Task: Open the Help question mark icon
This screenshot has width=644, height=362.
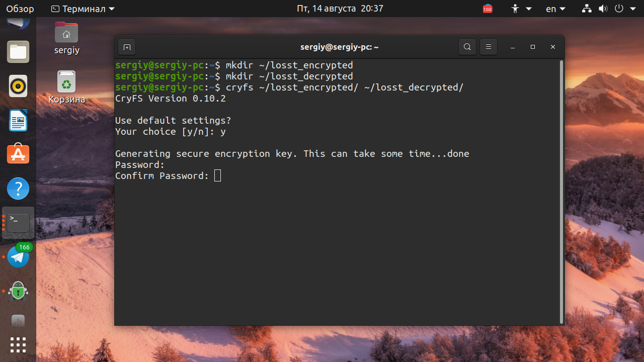Action: click(x=18, y=189)
